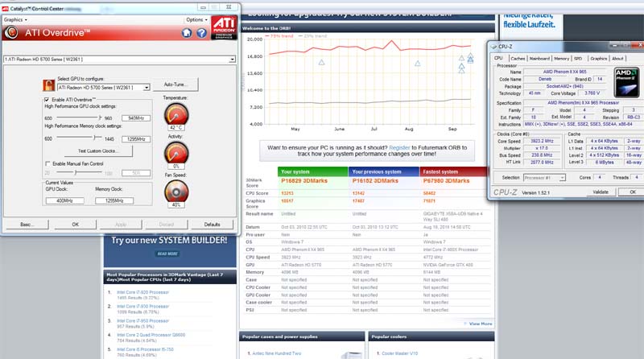The height and width of the screenshot is (359, 644).
Task: Open the Graphics menu in Catalyst
Action: tap(15, 19)
